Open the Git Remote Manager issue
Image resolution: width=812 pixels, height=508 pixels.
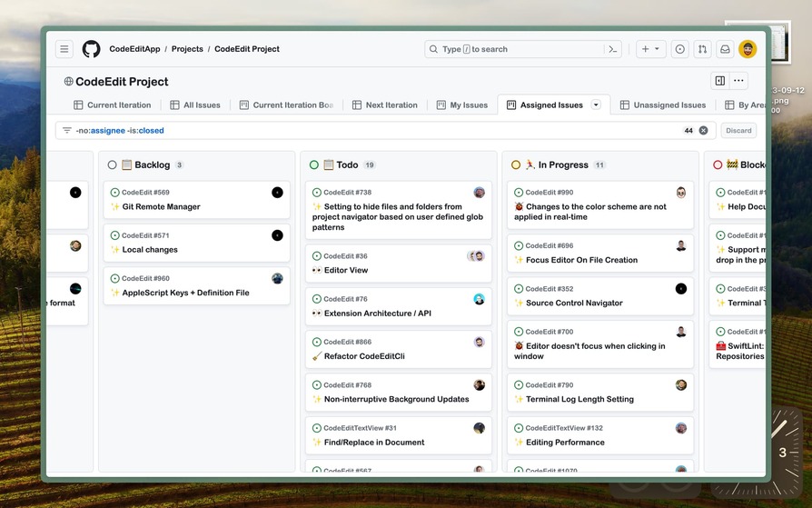(x=161, y=207)
